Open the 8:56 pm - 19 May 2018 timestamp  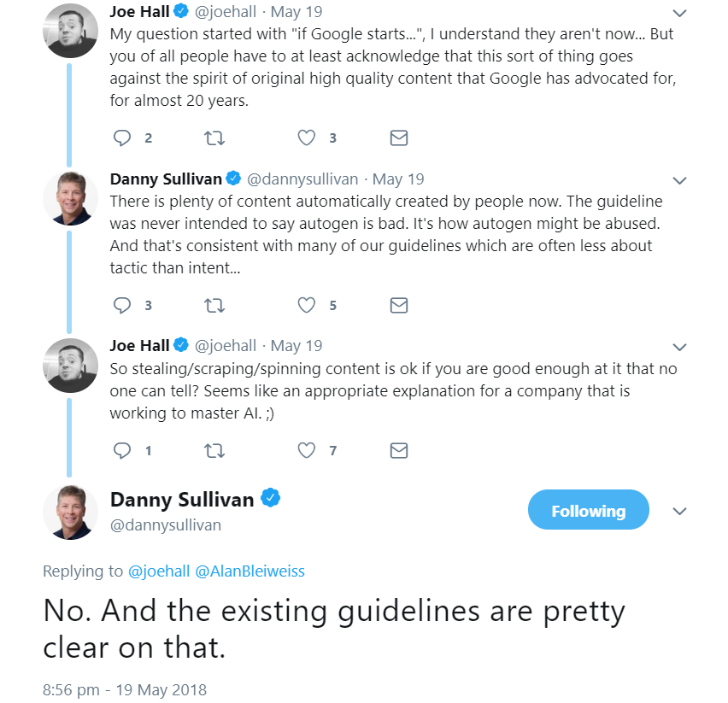click(125, 689)
